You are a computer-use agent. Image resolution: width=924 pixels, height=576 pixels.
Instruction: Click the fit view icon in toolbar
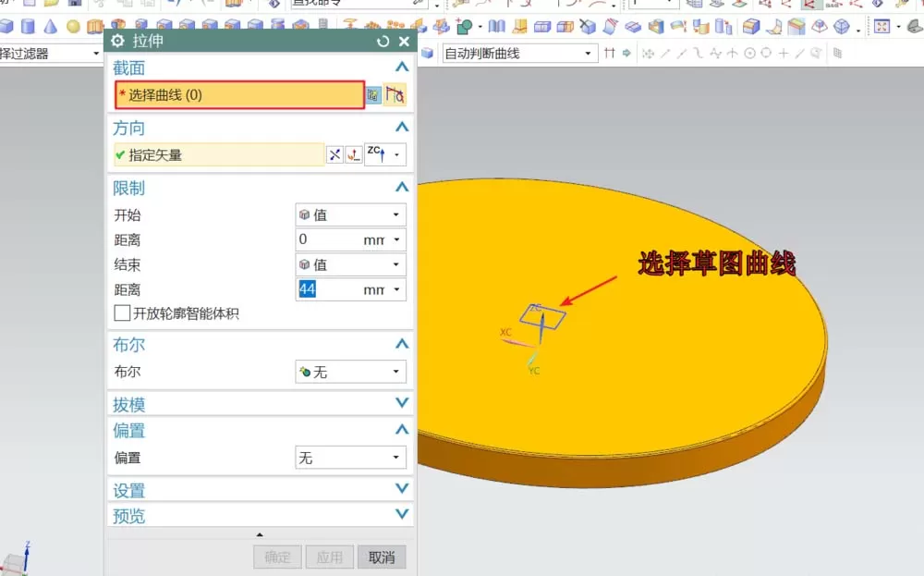pos(881,27)
